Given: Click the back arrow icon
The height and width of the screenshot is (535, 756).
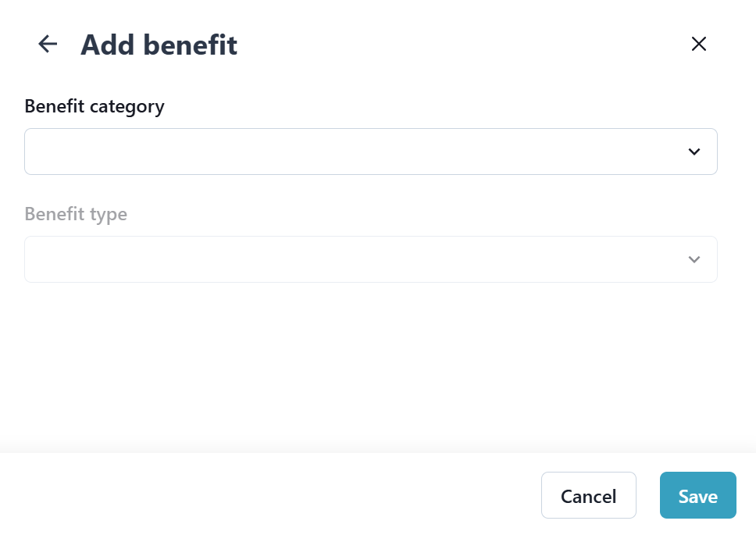Looking at the screenshot, I should (48, 44).
